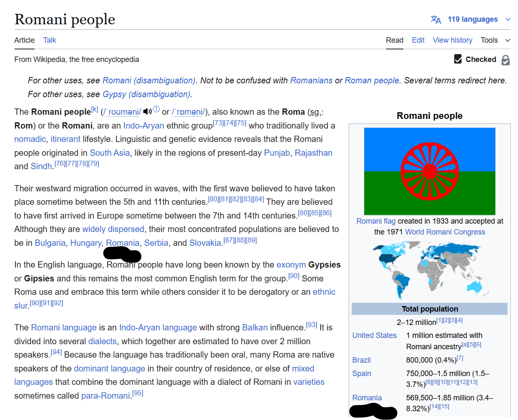518x420 pixels.
Task: Click citation [95] after para-Romani
Action: click(137, 393)
